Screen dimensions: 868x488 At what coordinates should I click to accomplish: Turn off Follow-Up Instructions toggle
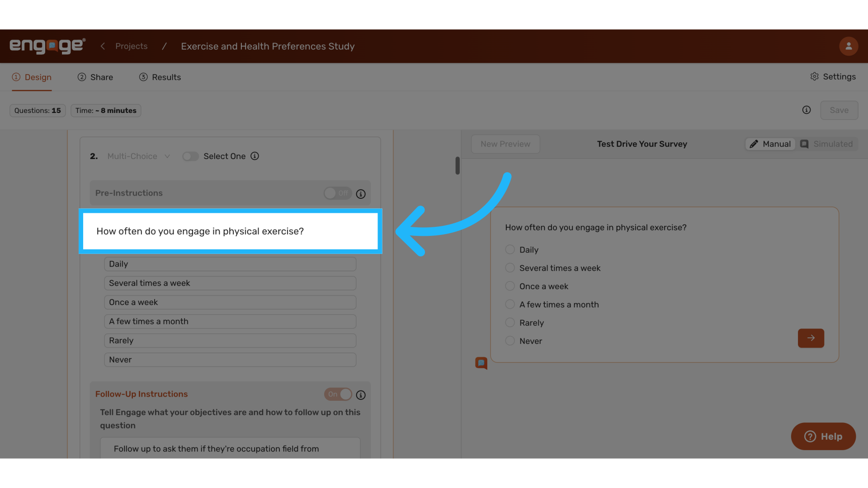coord(338,394)
